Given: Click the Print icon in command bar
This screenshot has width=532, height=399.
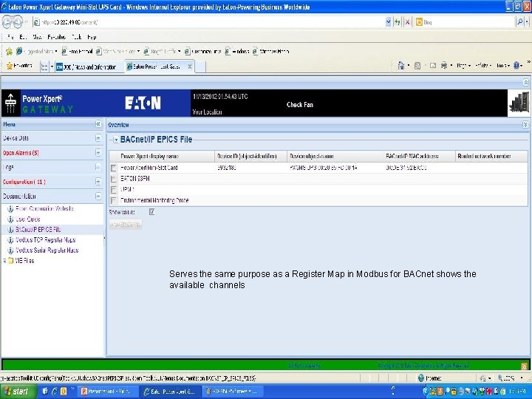Looking at the screenshot, I should coord(444,66).
